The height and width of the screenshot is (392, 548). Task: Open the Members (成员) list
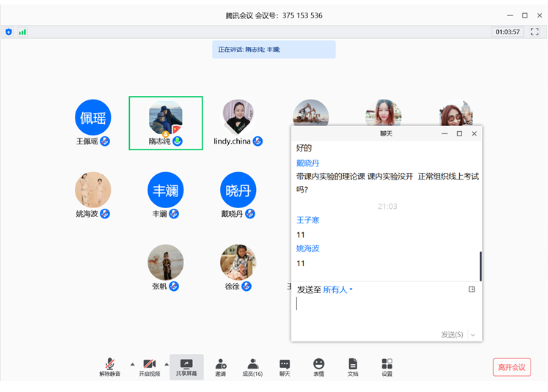[252, 367]
